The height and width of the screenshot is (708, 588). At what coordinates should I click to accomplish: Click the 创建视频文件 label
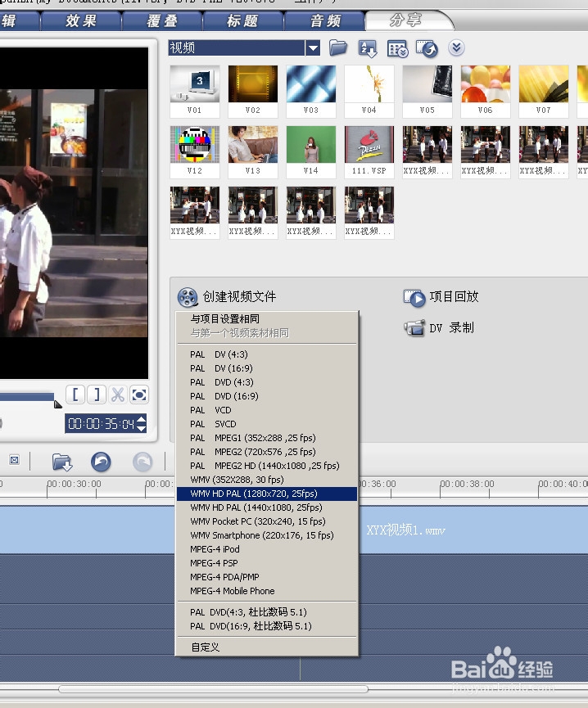239,296
